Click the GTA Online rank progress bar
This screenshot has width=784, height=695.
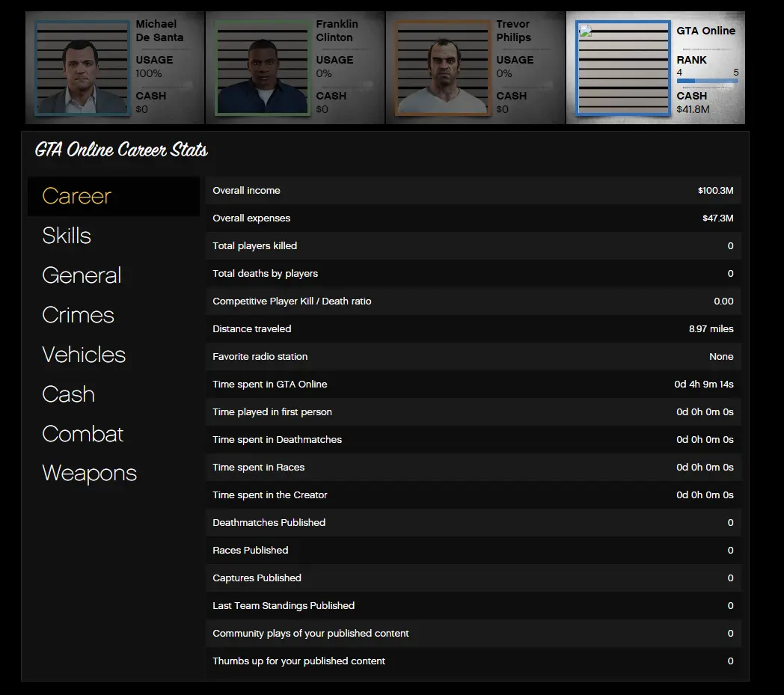707,81
